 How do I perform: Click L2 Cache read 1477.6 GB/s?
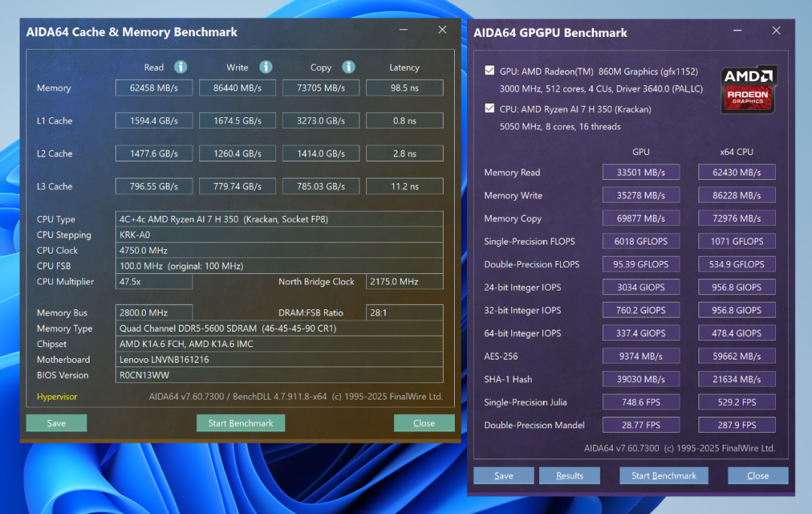[x=154, y=154]
